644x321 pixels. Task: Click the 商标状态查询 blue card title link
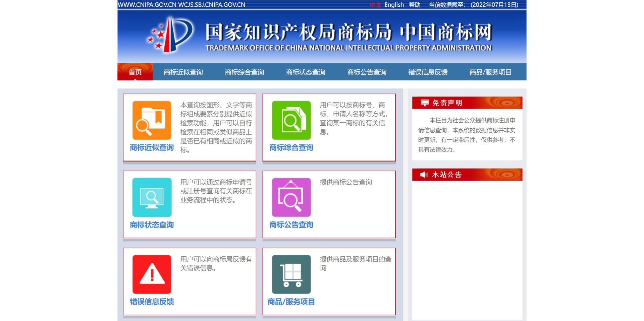tap(152, 225)
